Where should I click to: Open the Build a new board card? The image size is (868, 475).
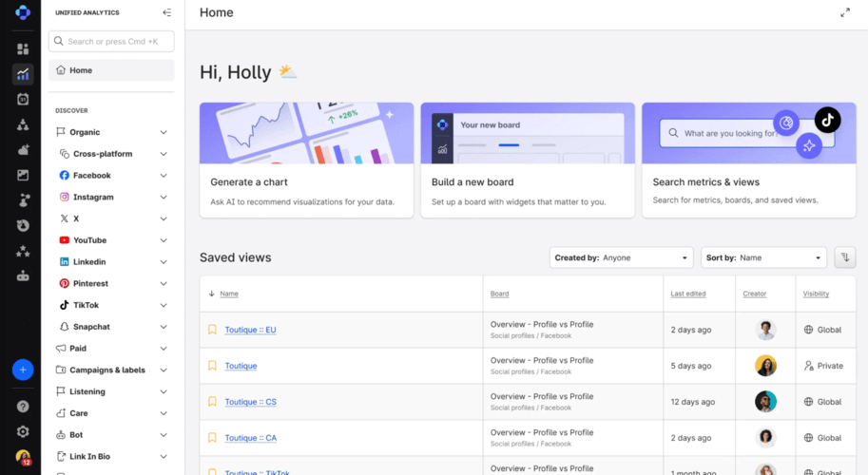click(528, 160)
